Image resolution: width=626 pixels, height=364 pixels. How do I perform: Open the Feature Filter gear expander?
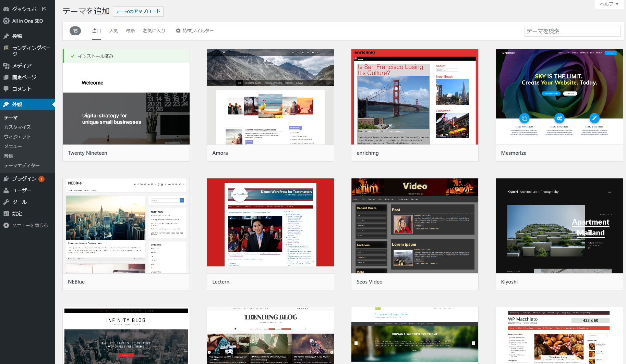(194, 30)
